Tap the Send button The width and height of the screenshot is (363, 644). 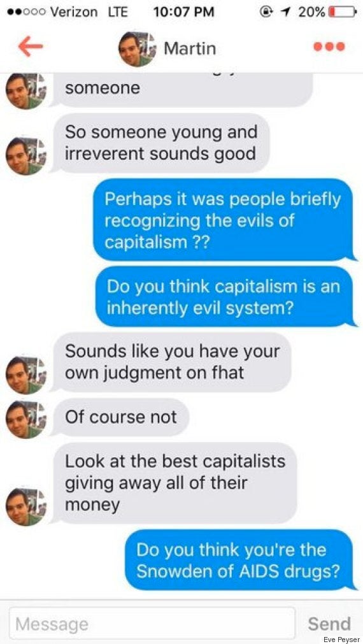tap(329, 624)
